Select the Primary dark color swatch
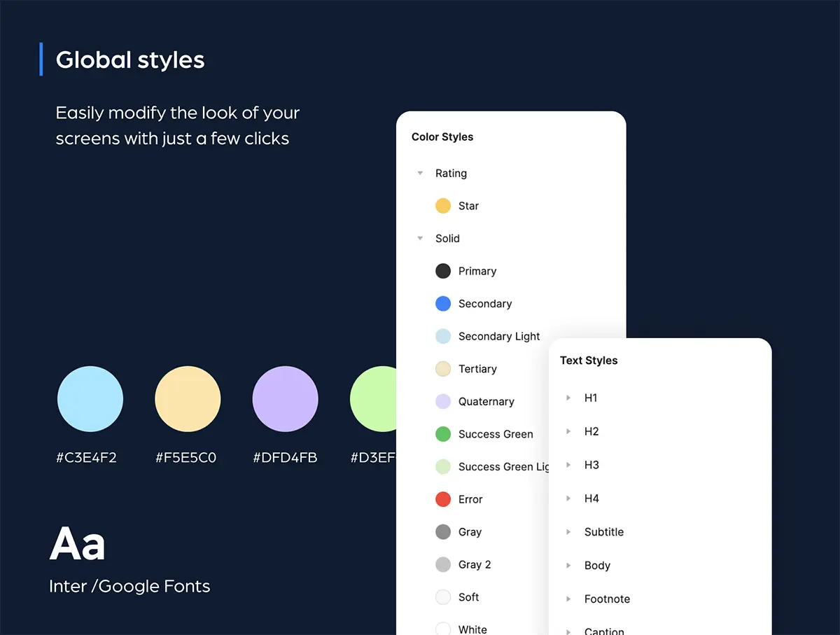840x635 pixels. [x=443, y=271]
